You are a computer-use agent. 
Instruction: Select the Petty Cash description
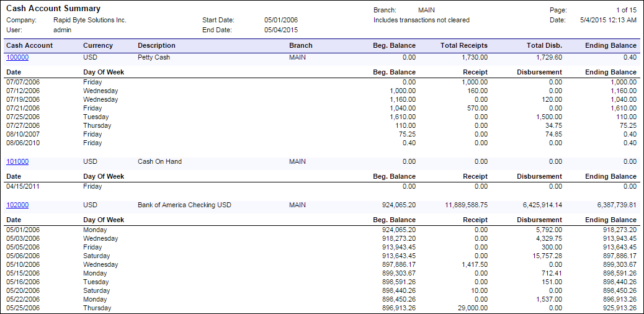point(153,57)
